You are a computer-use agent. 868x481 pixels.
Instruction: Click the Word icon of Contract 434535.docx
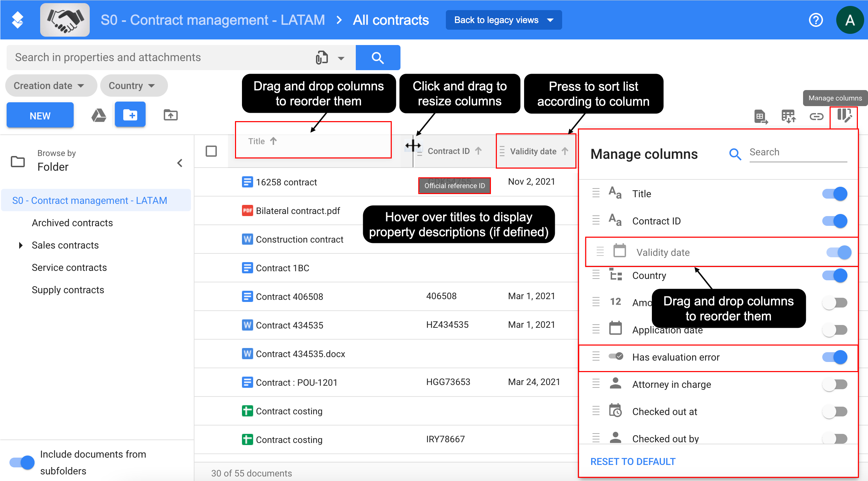(247, 354)
